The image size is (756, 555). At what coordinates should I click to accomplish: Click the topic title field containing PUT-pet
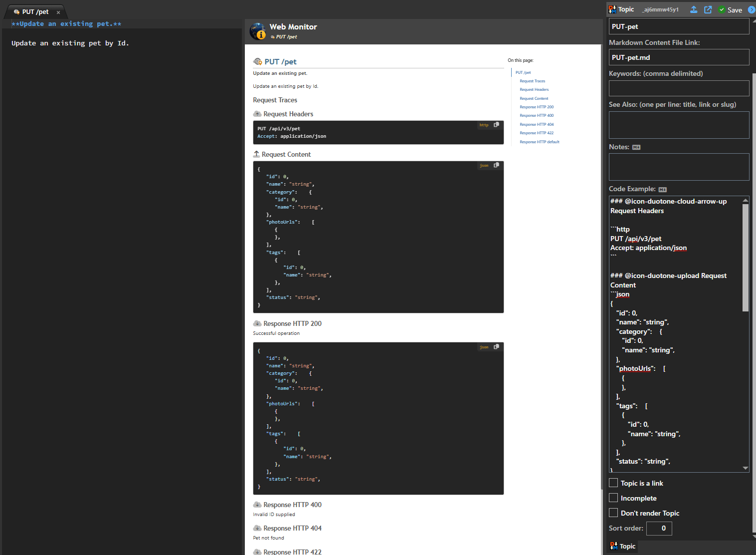[679, 26]
